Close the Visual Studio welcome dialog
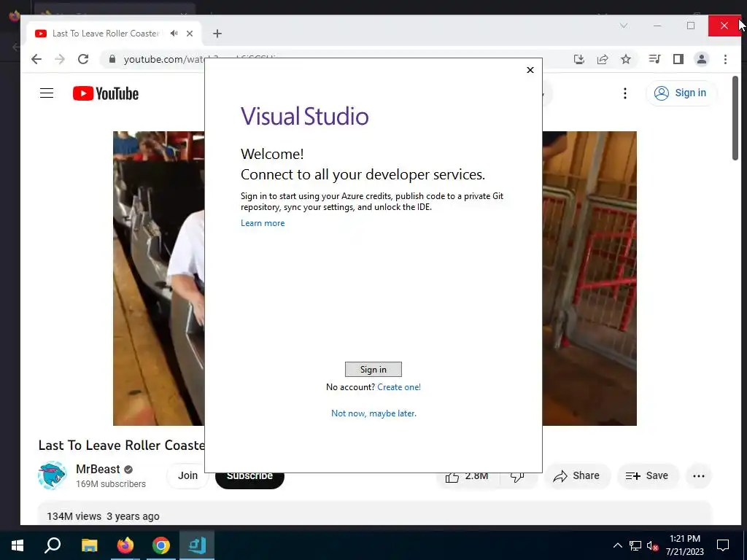The height and width of the screenshot is (560, 747). point(530,70)
